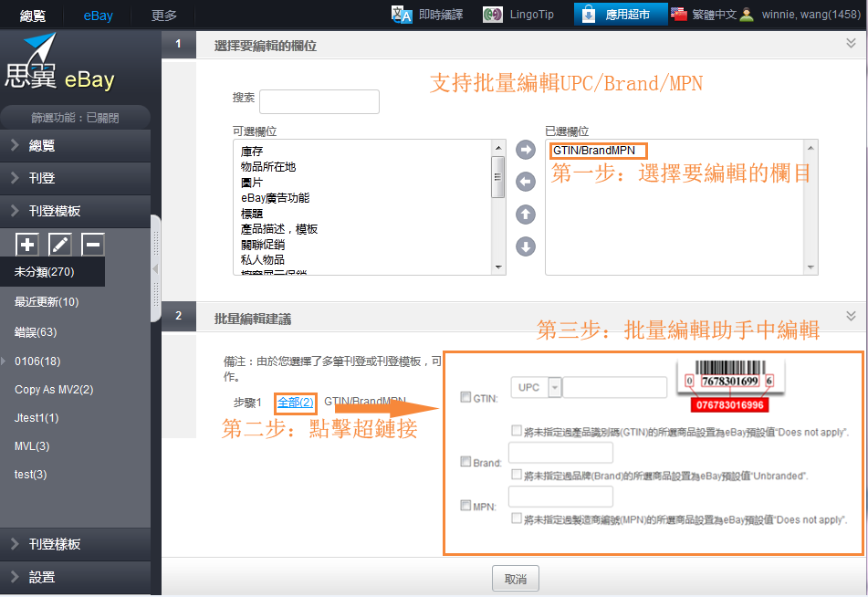868x597 pixels.
Task: Click the Brand input field
Action: pos(560,453)
